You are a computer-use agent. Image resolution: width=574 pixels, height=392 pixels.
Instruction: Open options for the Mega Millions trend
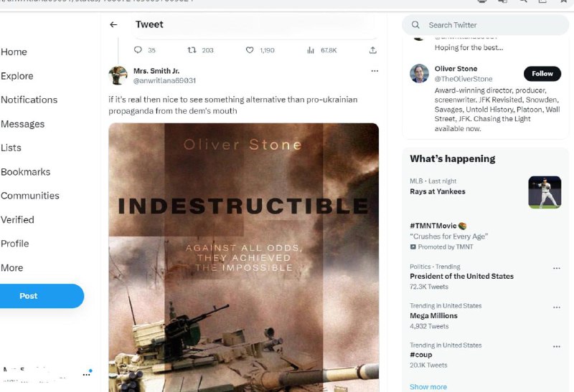pos(556,307)
